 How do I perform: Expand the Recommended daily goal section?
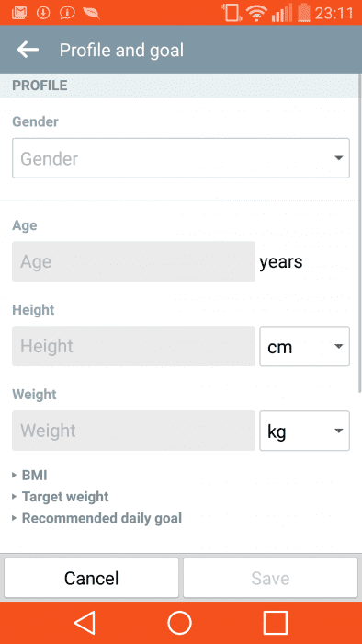click(x=96, y=518)
